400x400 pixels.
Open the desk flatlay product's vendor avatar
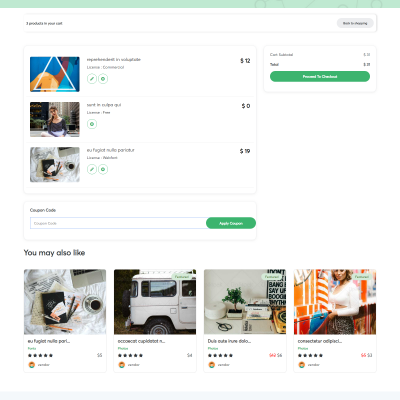pos(32,365)
